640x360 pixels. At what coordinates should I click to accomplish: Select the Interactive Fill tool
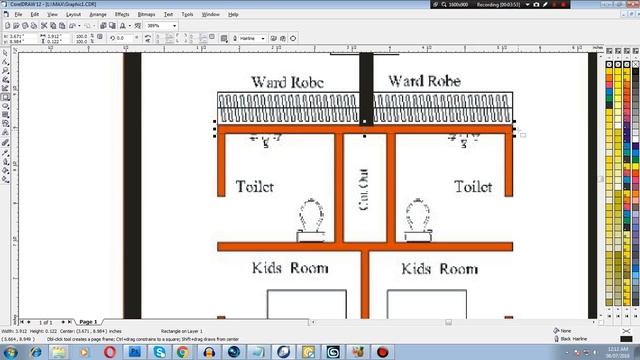pyautogui.click(x=5, y=180)
